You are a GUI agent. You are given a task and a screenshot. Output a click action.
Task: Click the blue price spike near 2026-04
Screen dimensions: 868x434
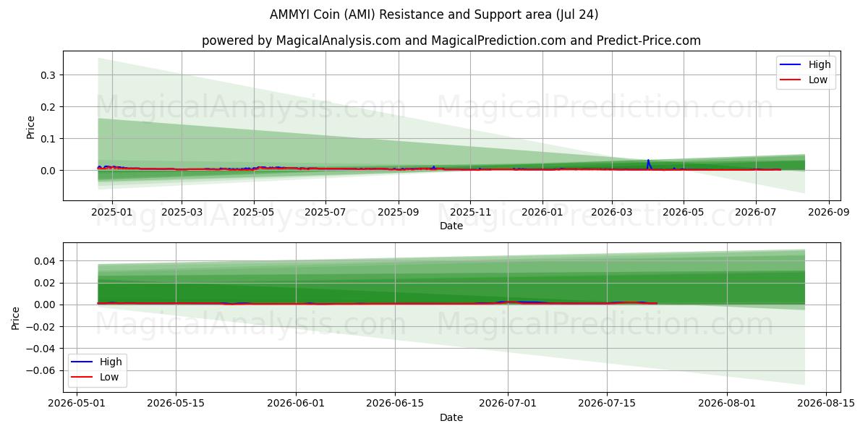coord(648,163)
